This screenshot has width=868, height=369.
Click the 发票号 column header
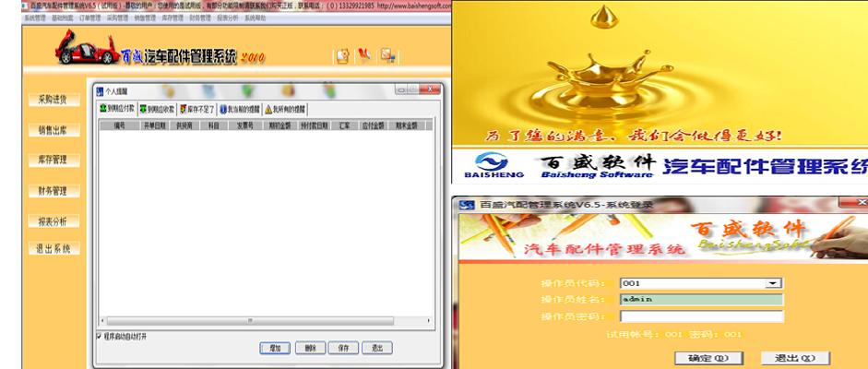pos(244,125)
